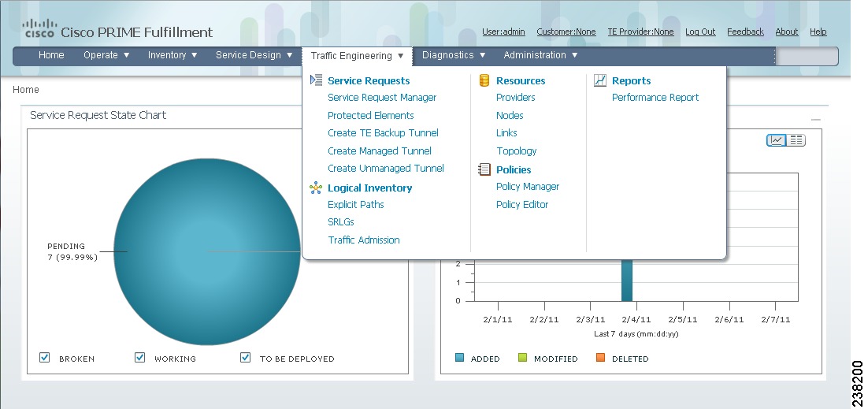Open the Help link
This screenshot has height=409, width=868.
(818, 32)
